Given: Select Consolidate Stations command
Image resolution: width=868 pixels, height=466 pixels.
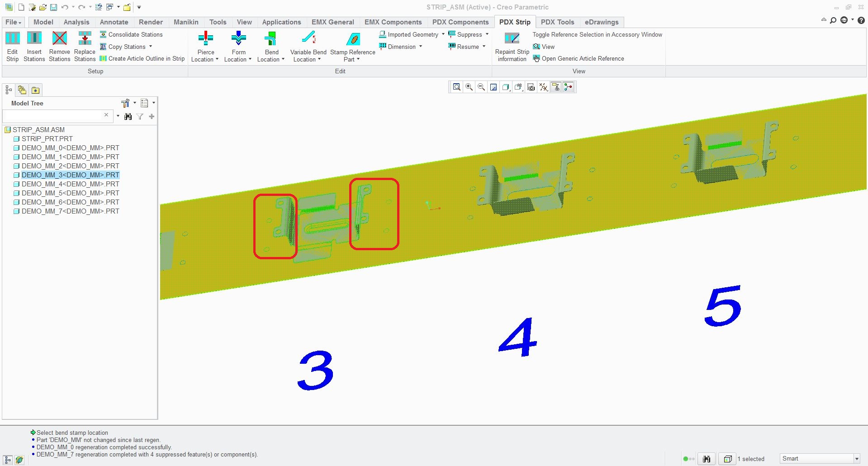Looking at the screenshot, I should pyautogui.click(x=131, y=34).
